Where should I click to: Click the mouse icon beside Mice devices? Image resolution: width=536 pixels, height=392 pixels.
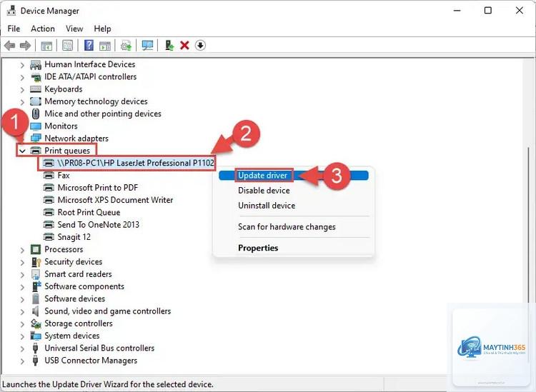coord(36,114)
